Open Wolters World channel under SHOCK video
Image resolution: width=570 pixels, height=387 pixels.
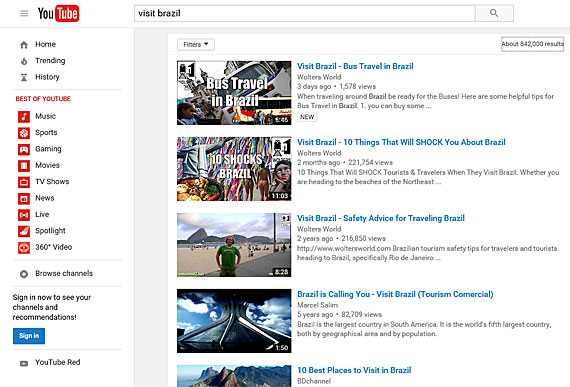click(x=319, y=153)
